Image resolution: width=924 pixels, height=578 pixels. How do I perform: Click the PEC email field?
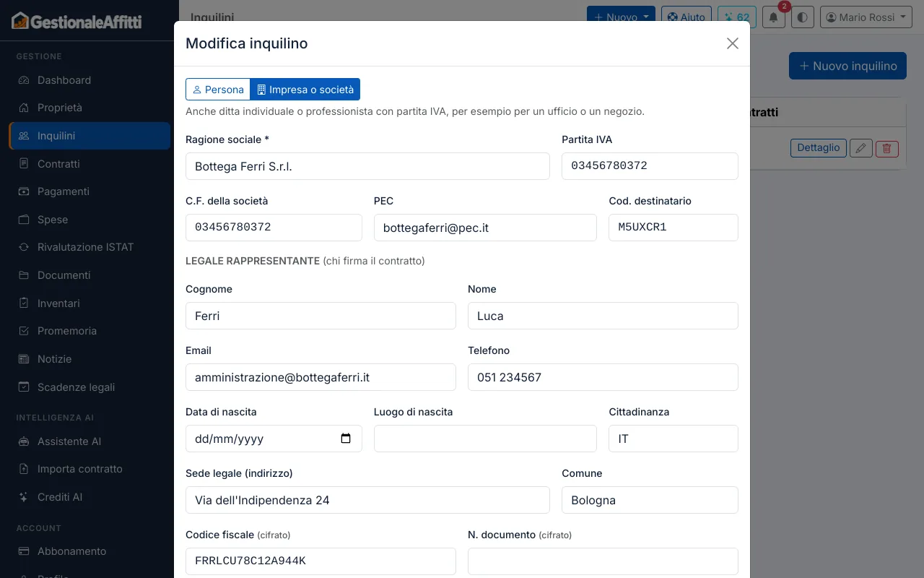(x=485, y=228)
